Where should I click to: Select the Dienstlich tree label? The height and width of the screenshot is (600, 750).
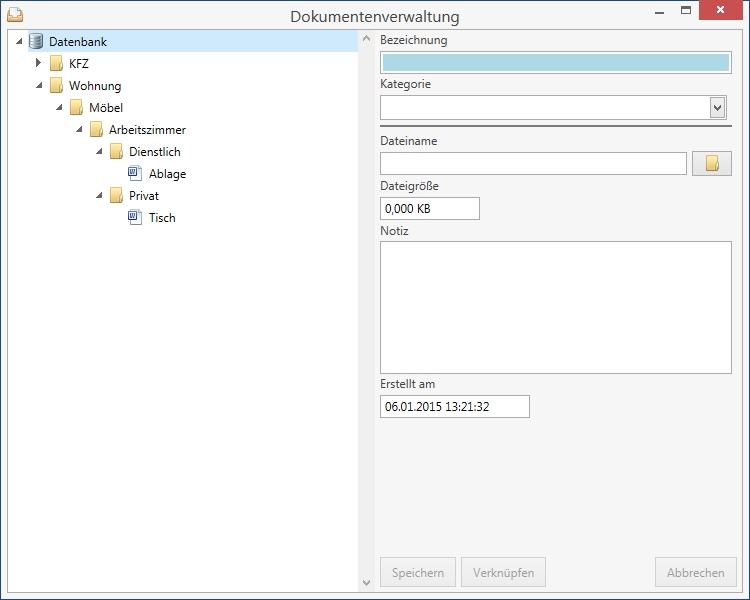click(155, 152)
